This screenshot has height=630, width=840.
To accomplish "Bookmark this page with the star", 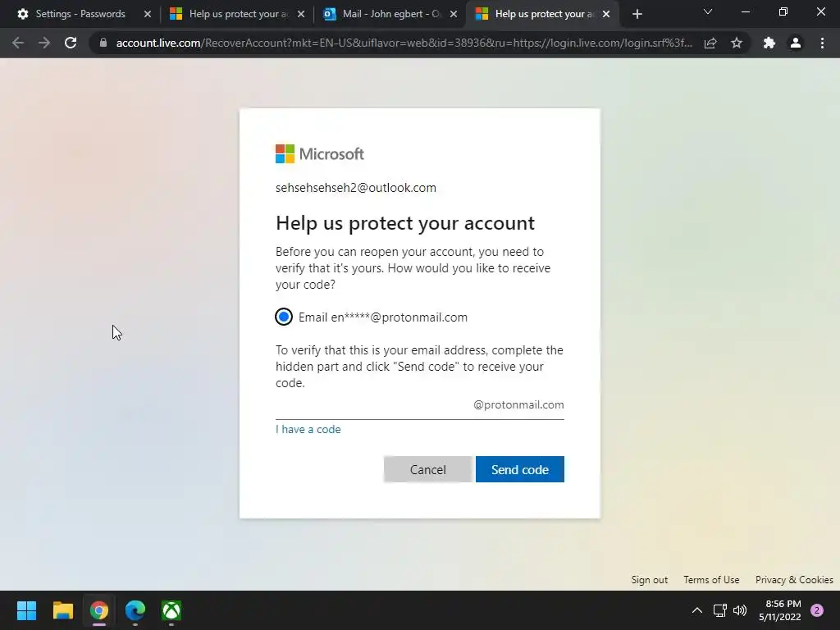I will (x=737, y=43).
